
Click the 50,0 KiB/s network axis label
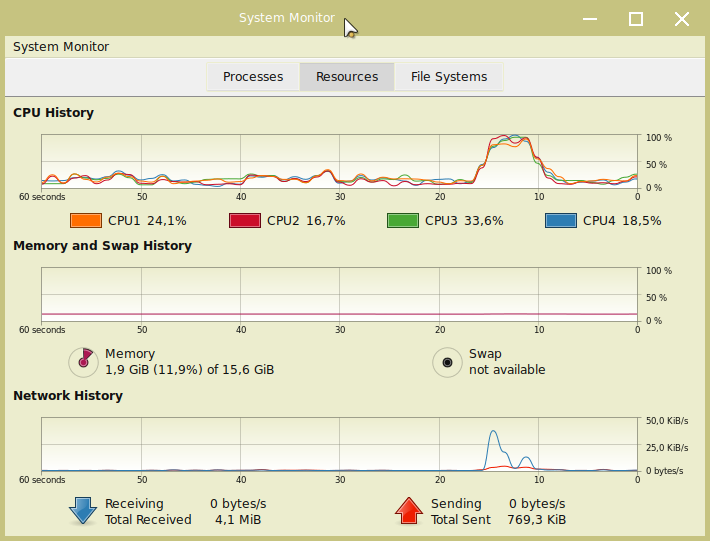[667, 421]
